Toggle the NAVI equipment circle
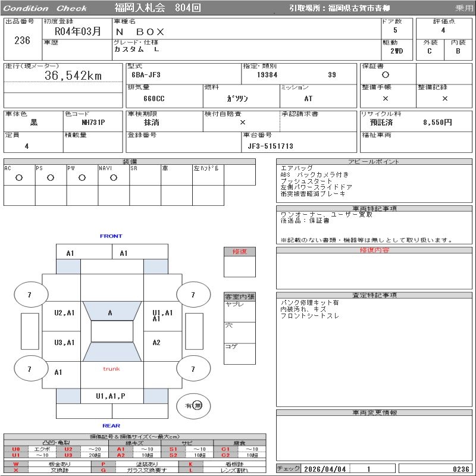476x476 pixels. 114,177
